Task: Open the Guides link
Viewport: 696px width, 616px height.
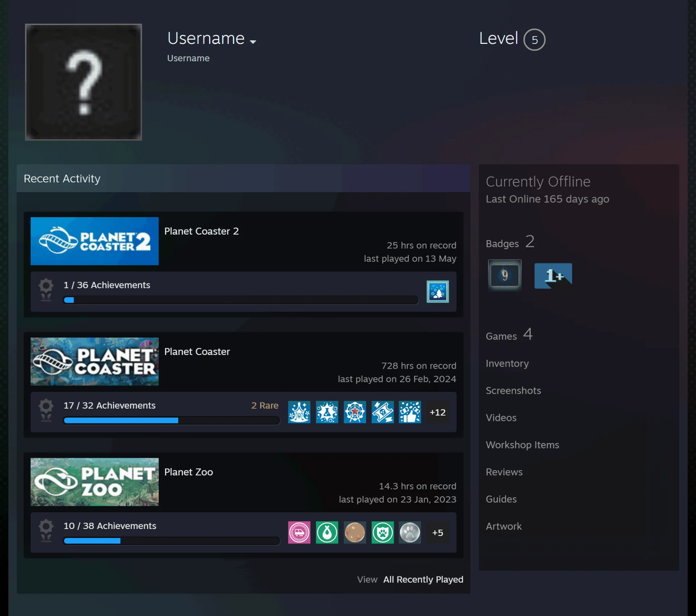Action: tap(501, 499)
